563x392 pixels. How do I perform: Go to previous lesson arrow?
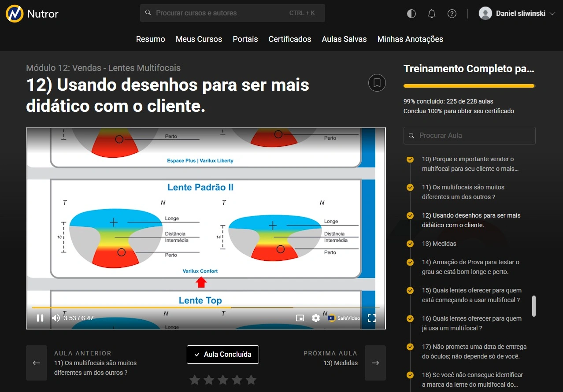click(37, 363)
